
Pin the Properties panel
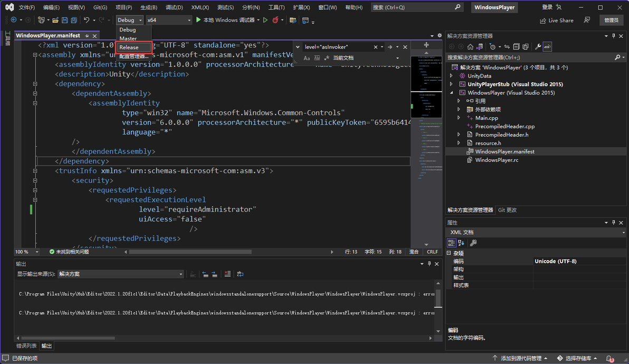(x=613, y=223)
